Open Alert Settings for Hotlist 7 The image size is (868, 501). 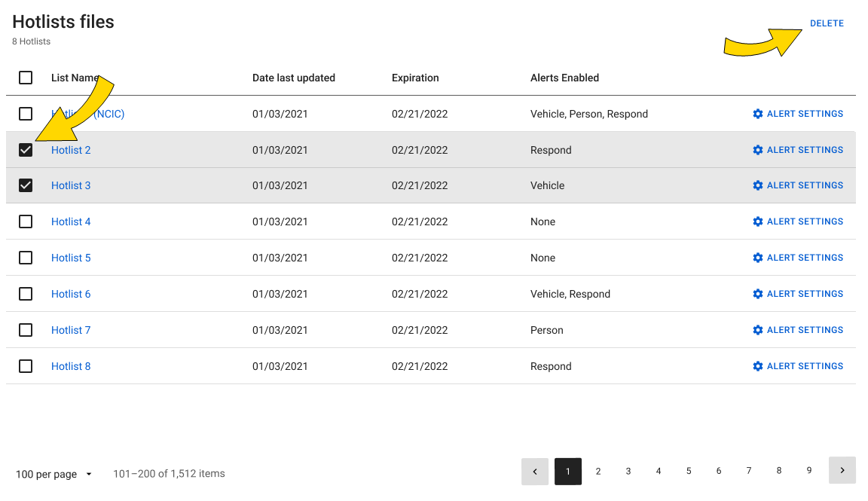(798, 330)
